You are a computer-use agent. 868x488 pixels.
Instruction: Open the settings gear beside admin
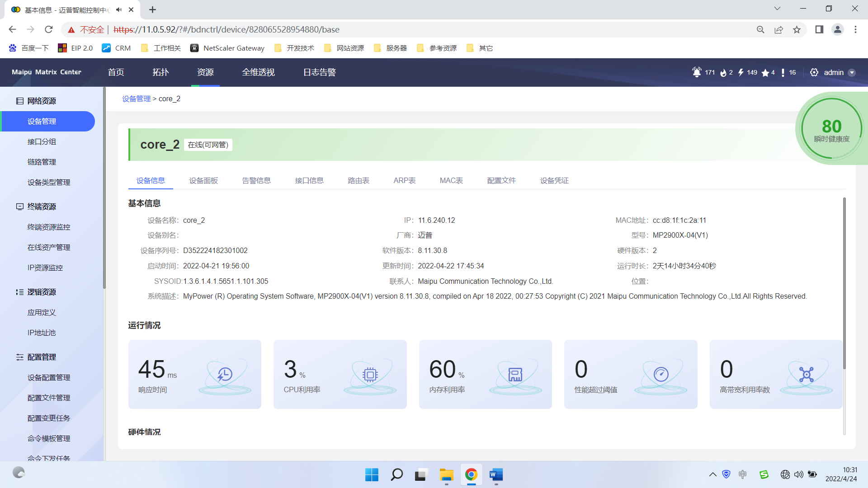pyautogui.click(x=814, y=72)
